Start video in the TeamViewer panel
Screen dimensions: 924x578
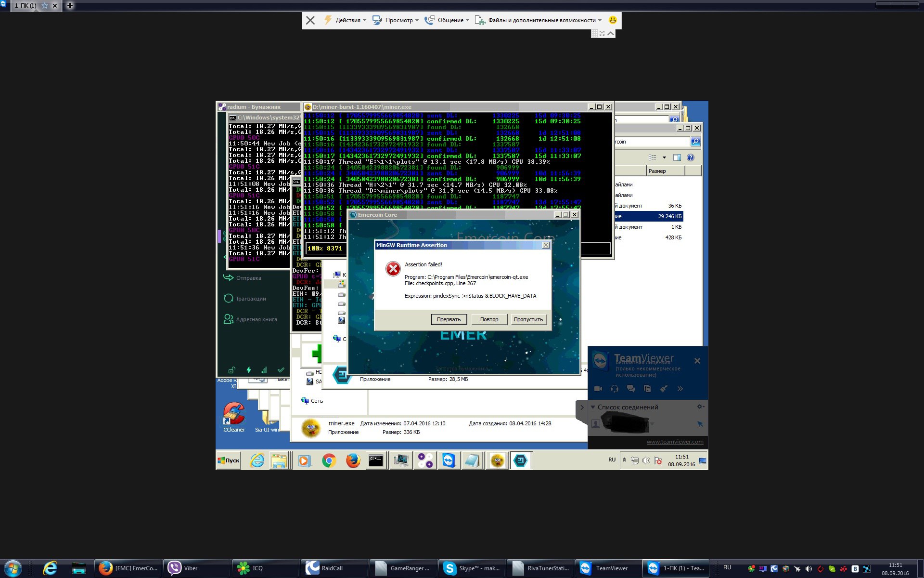tap(598, 389)
